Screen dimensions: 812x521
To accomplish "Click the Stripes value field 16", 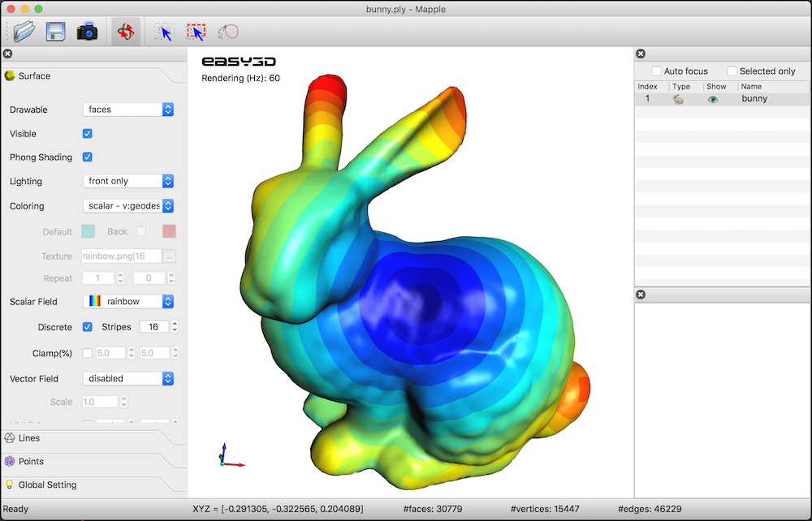I will [153, 327].
